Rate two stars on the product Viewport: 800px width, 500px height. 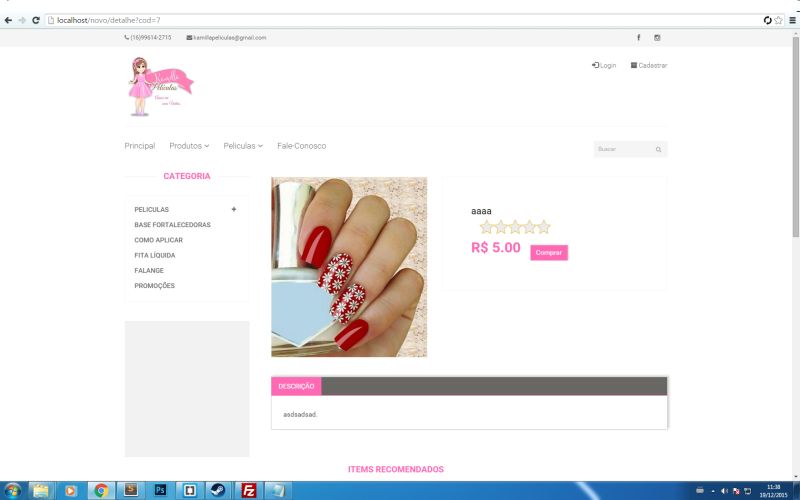pos(501,227)
